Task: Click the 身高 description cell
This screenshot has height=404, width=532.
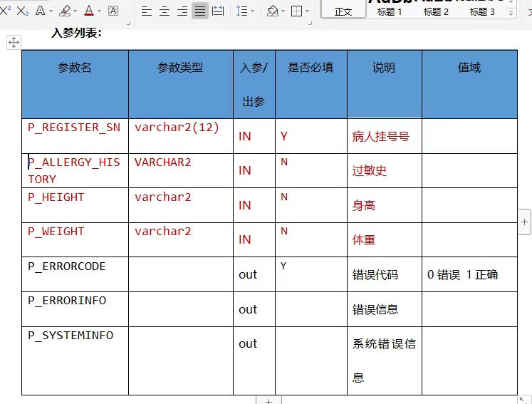Action: tap(385, 205)
